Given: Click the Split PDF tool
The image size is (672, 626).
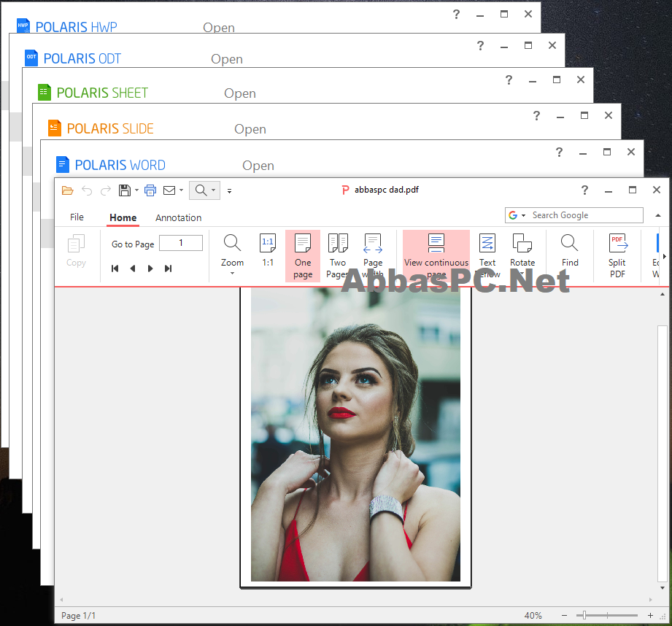Looking at the screenshot, I should (617, 256).
